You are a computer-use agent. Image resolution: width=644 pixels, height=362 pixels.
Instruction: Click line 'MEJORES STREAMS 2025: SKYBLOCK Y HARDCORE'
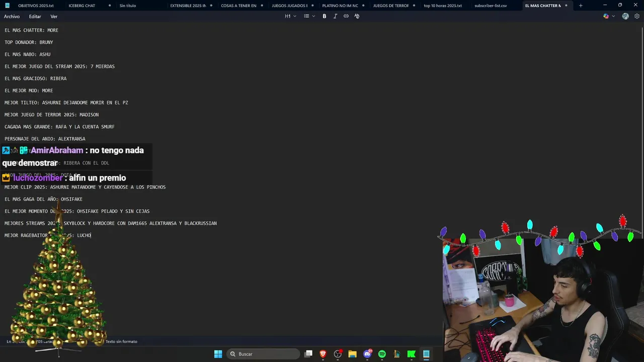tap(111, 223)
